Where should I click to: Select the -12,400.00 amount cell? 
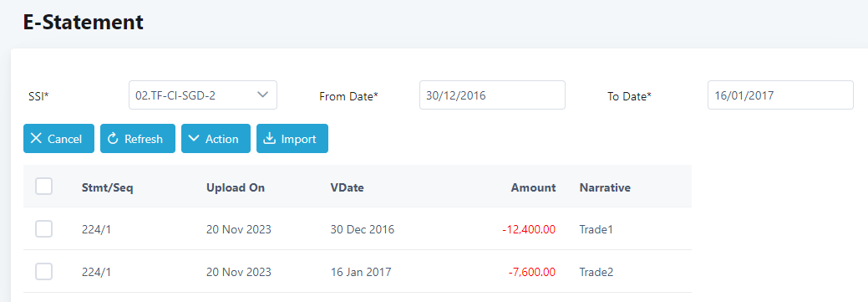coord(529,229)
